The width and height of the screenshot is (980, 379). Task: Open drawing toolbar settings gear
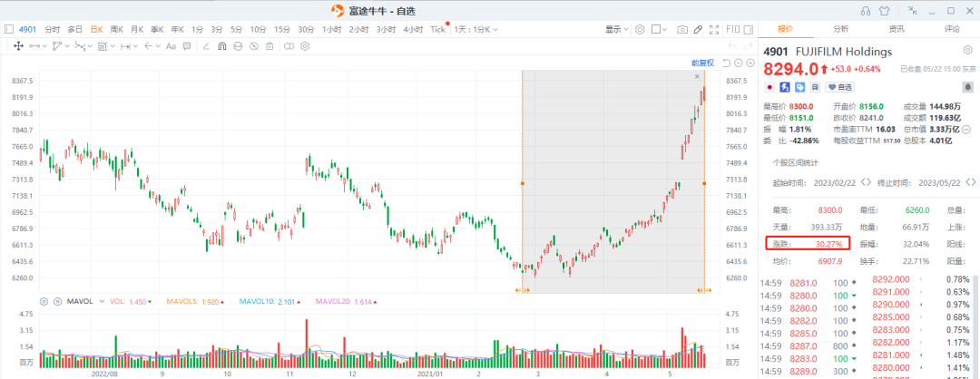click(x=305, y=45)
